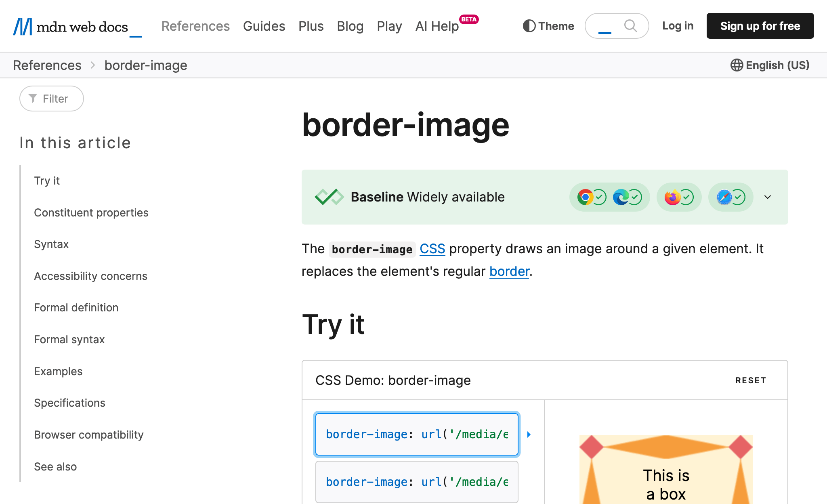Click the Safari icon in the Baseline banner
The width and height of the screenshot is (827, 504).
pos(724,197)
